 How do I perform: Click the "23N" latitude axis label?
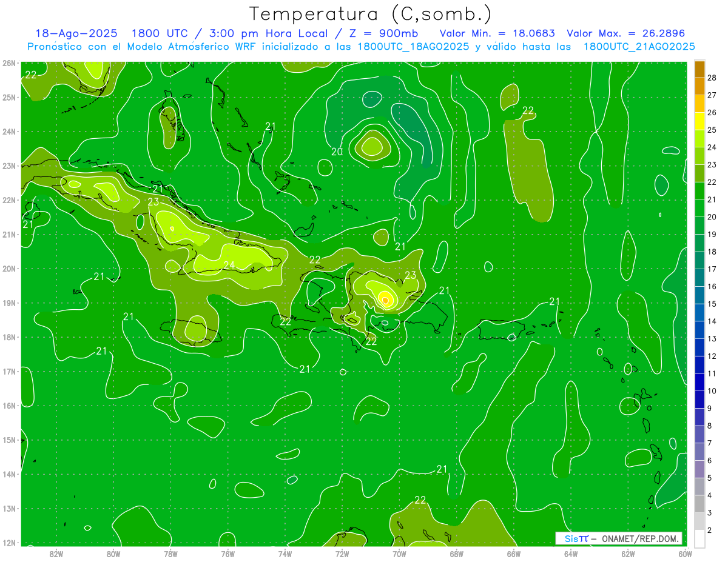point(8,166)
